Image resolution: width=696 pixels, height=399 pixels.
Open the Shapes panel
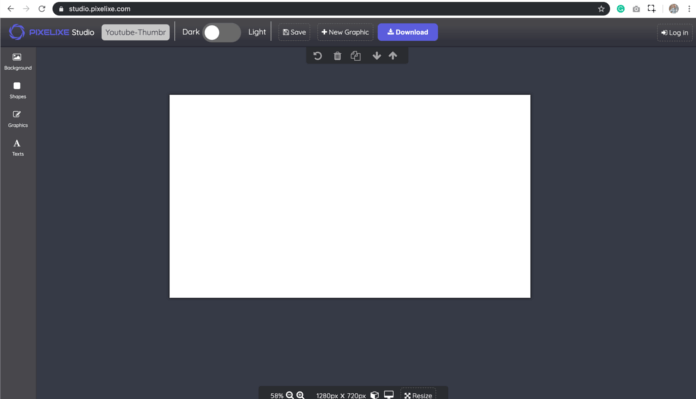[x=18, y=90]
